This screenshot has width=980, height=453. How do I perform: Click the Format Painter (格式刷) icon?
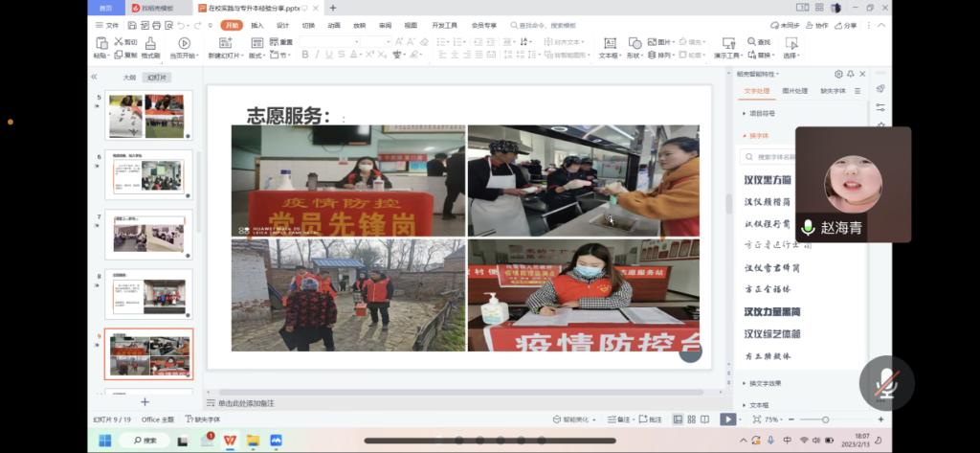(x=150, y=43)
